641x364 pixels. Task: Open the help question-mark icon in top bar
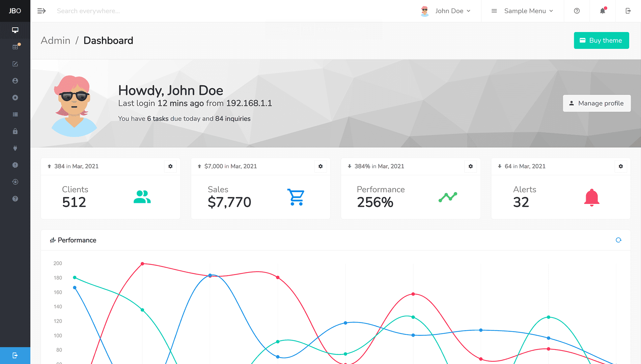coord(577,11)
